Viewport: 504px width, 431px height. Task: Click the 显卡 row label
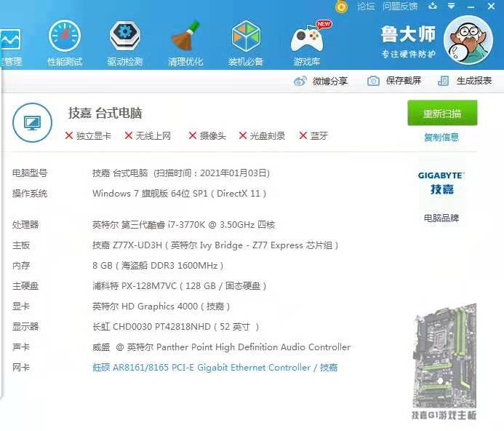pyautogui.click(x=21, y=306)
